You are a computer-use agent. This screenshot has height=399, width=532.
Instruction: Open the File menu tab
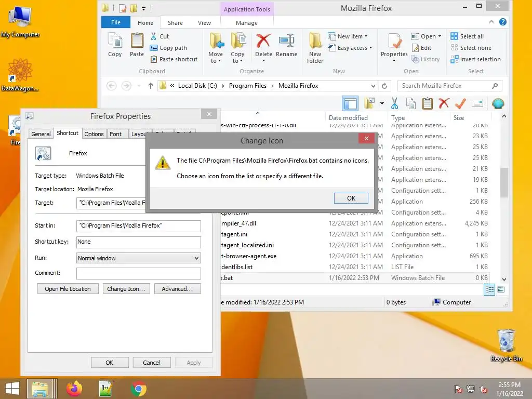pyautogui.click(x=116, y=22)
